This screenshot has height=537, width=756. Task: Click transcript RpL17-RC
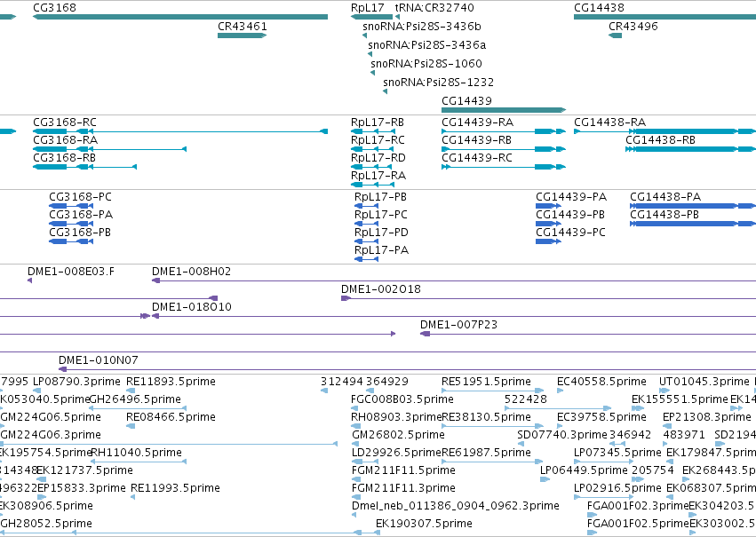[x=373, y=149]
